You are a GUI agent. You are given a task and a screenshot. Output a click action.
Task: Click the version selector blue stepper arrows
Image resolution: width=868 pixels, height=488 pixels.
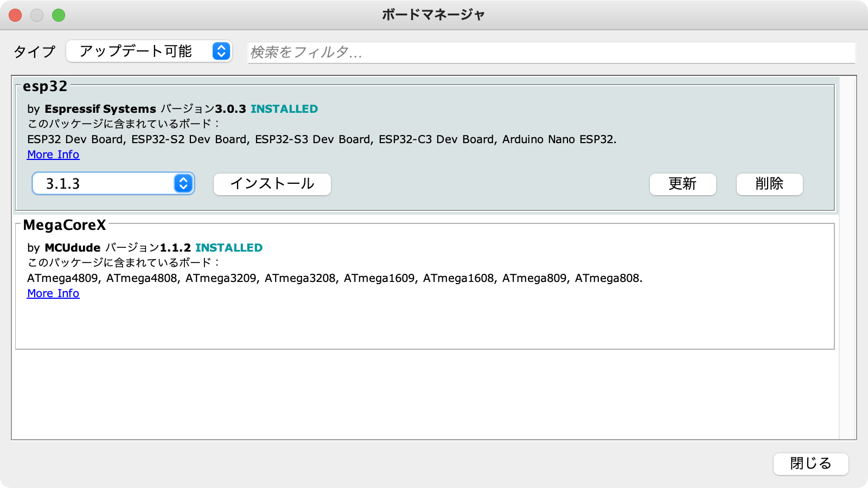coord(183,184)
